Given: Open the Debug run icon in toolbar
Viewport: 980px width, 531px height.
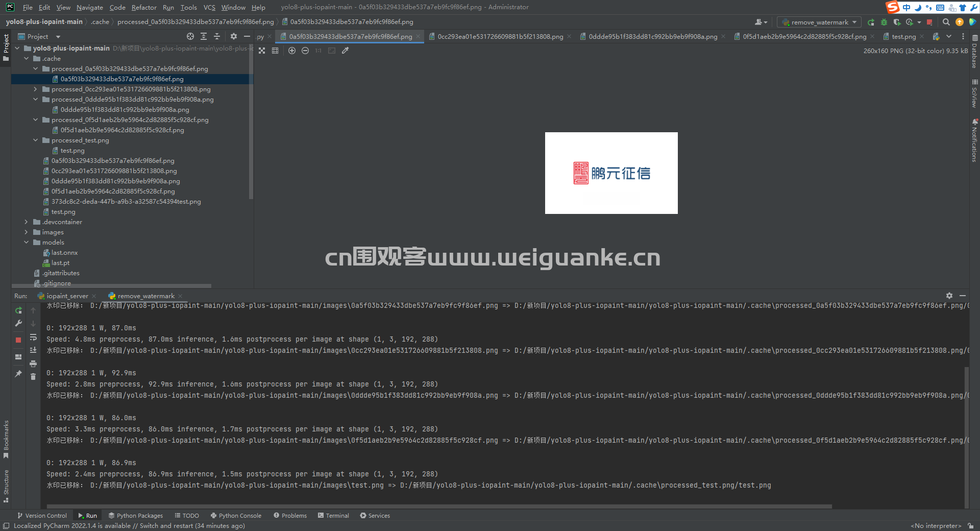Looking at the screenshot, I should pyautogui.click(x=884, y=22).
